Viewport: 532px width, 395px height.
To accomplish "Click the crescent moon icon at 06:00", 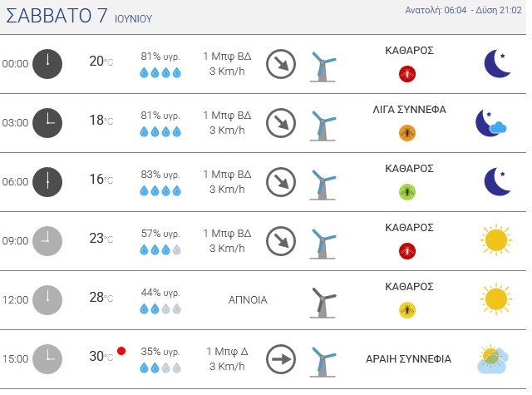I will coord(497,181).
